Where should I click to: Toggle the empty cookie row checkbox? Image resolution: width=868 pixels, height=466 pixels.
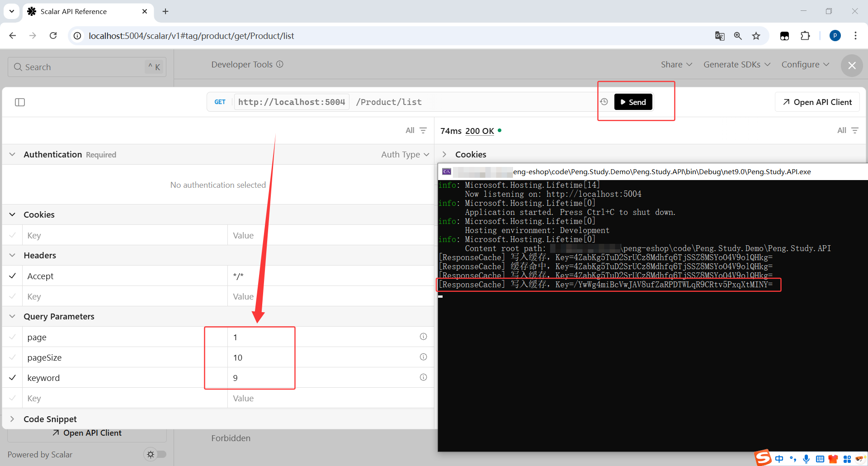point(13,235)
